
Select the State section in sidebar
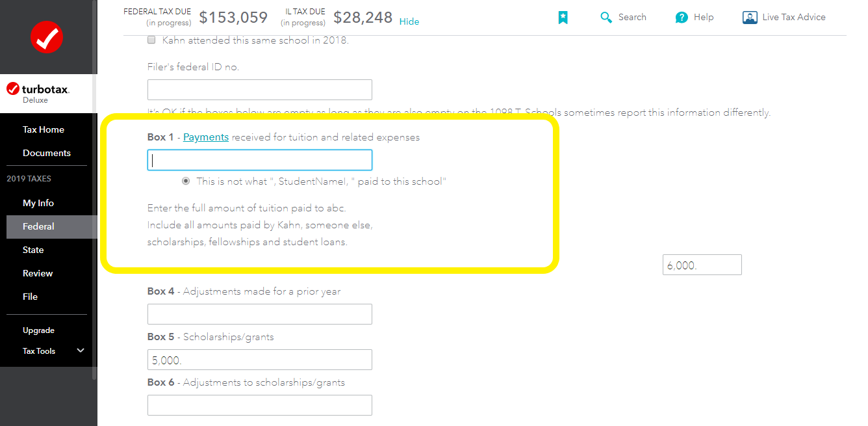point(33,250)
